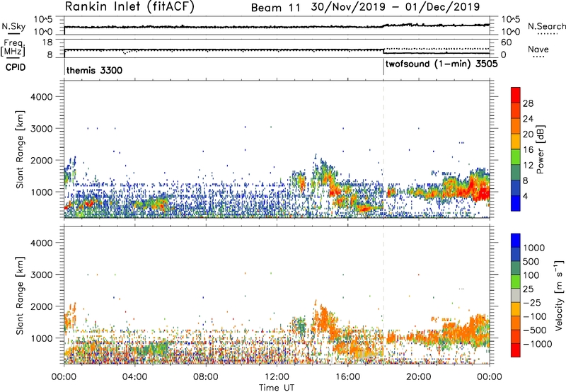The height and width of the screenshot is (392, 566).
Task: Click the 28 label on Power color bar
Action: [x=528, y=103]
